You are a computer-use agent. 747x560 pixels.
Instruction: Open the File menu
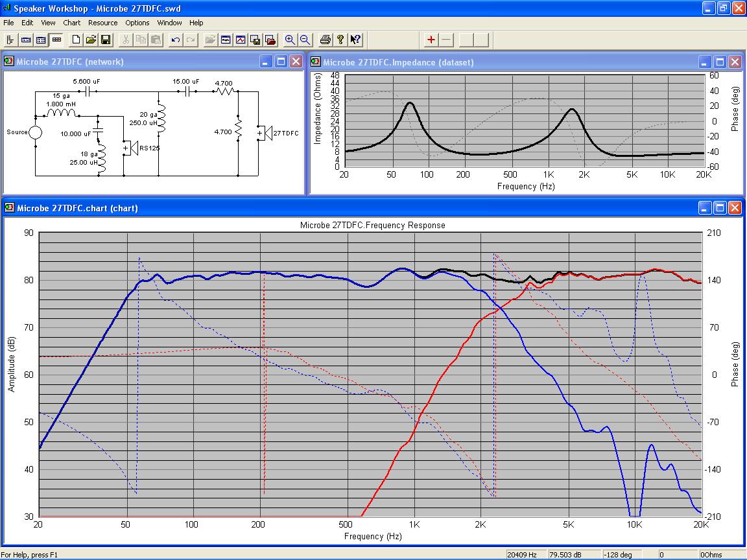(x=8, y=23)
